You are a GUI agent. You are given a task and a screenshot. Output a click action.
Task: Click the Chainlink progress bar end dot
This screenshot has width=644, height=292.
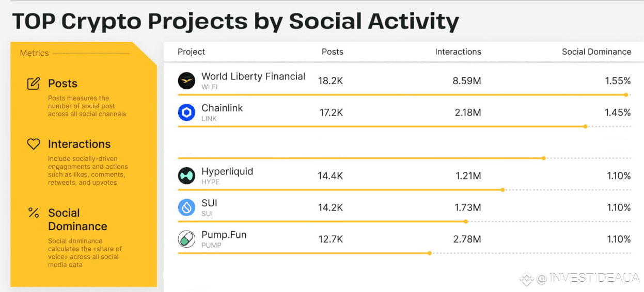[x=585, y=126]
